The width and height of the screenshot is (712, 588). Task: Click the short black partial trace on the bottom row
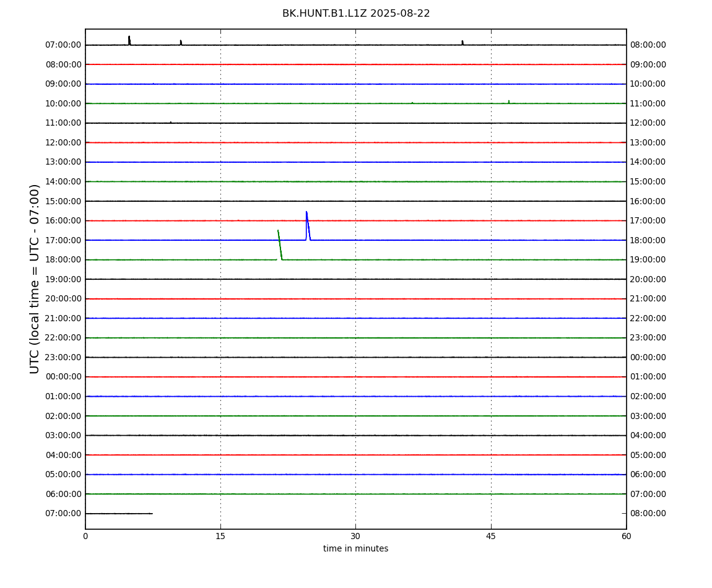[119, 514]
